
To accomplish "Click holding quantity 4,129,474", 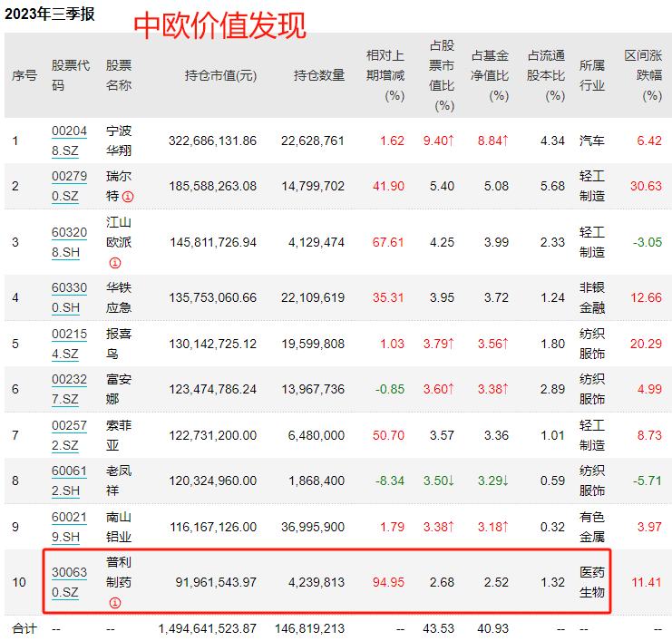I will click(x=317, y=242).
